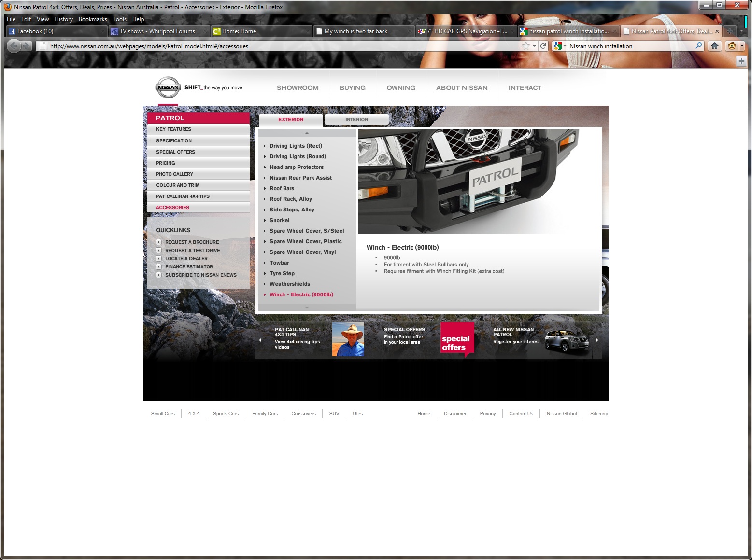Click the Home toolbar icon
This screenshot has height=560, width=752.
click(x=715, y=46)
